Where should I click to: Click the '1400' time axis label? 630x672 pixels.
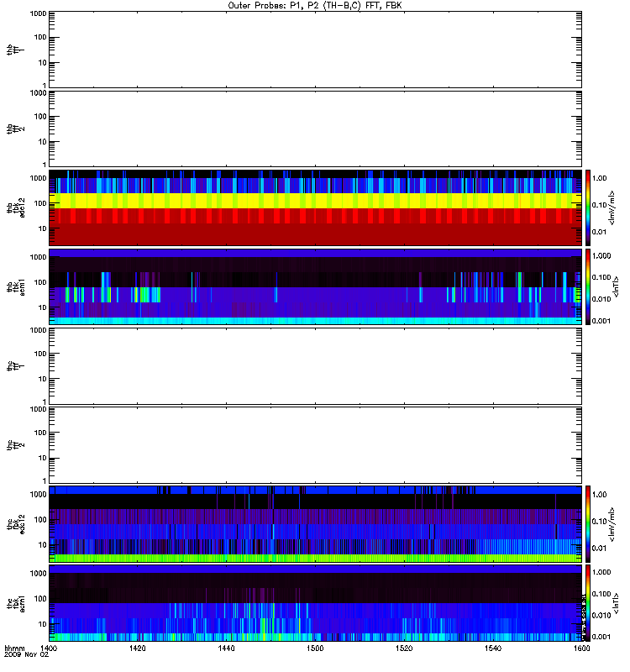49,648
